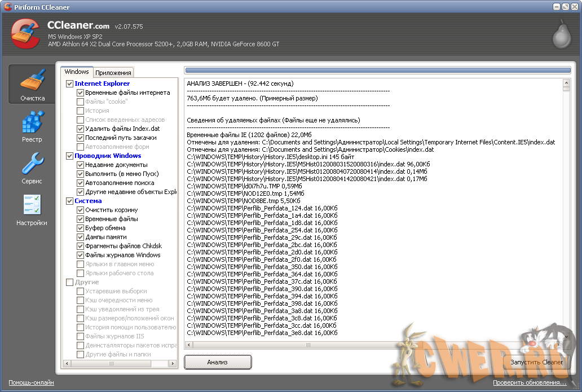
Task: Select the Windows tab
Action: [77, 72]
